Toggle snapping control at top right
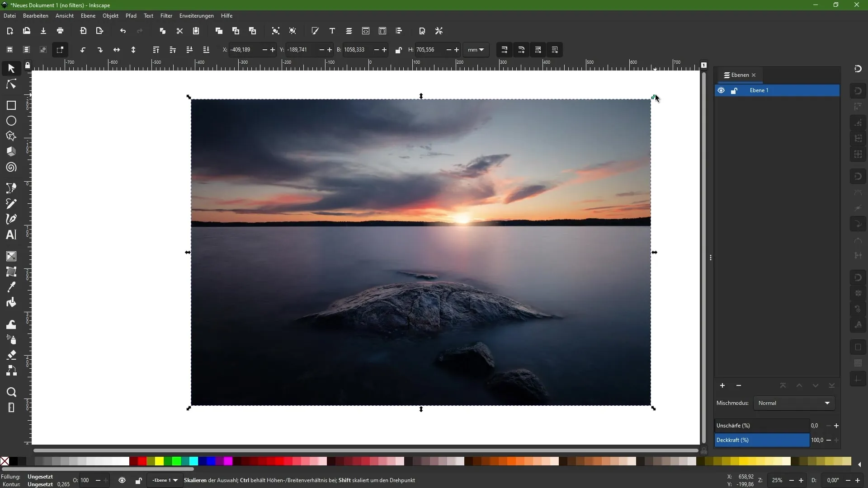868x488 pixels. click(x=858, y=69)
